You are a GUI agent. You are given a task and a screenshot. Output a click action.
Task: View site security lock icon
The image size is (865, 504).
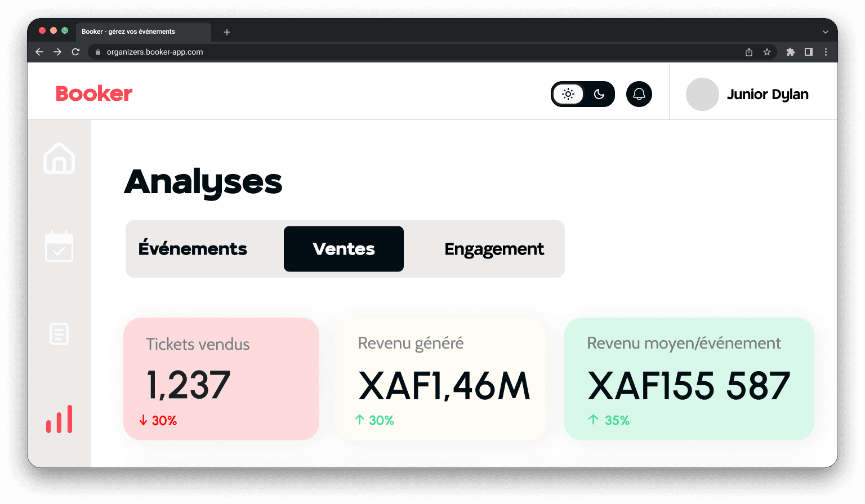click(98, 52)
